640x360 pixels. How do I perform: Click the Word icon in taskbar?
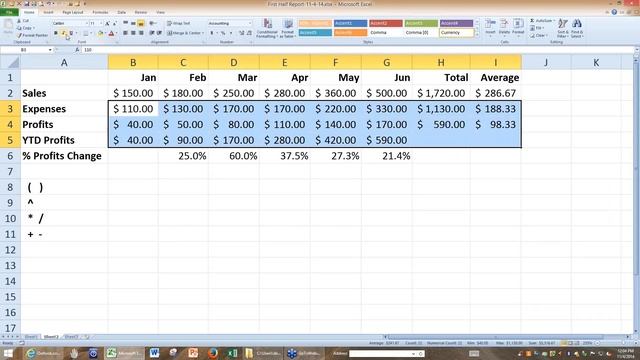tap(154, 353)
